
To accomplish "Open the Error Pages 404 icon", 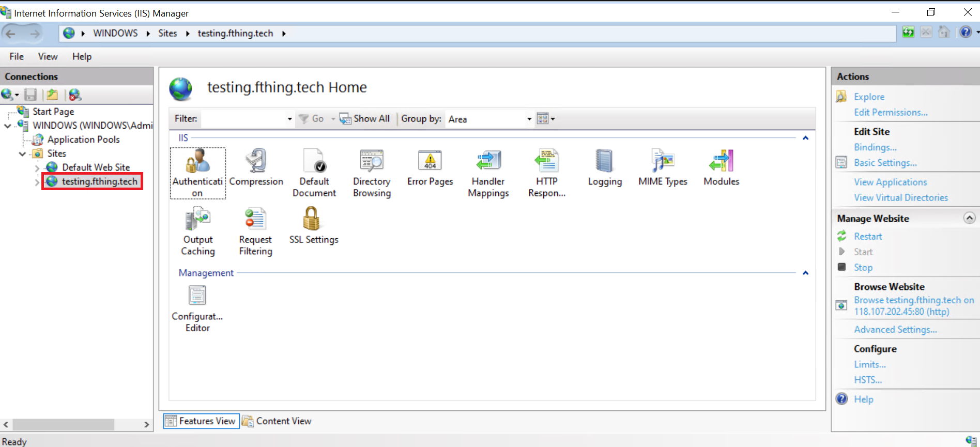I will pyautogui.click(x=430, y=161).
